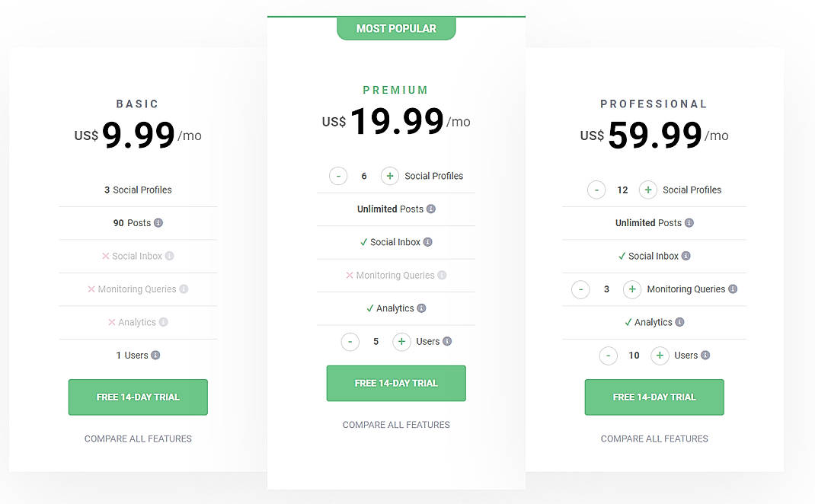Screen dimensions: 815x504
Task: Increase Professional Social Profiles count
Action: (647, 190)
